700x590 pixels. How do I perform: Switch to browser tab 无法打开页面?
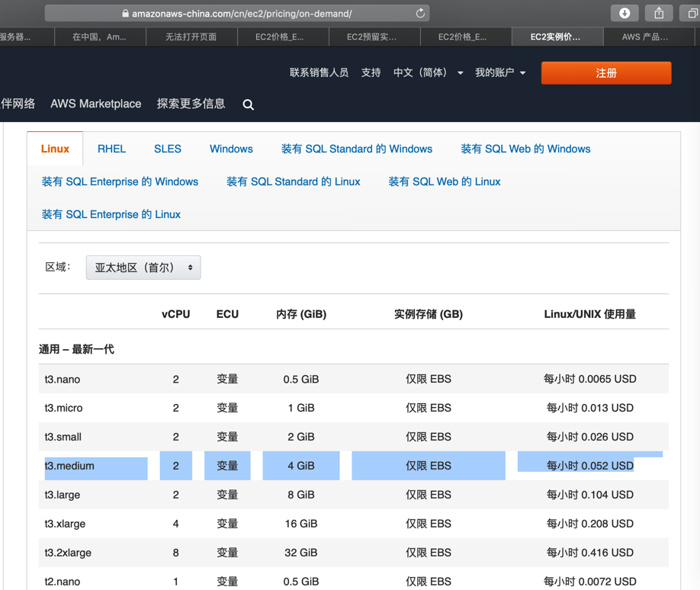(191, 37)
